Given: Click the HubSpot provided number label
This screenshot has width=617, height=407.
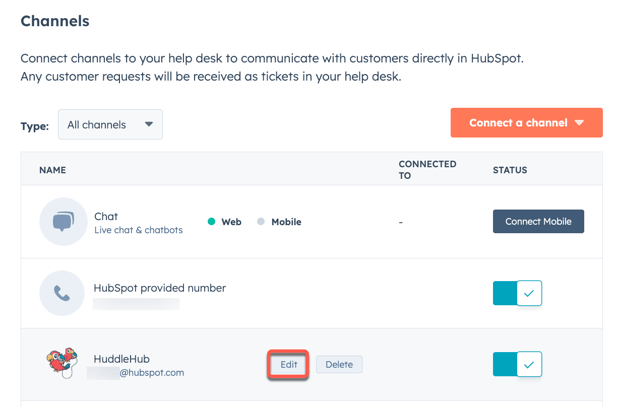Looking at the screenshot, I should pos(159,288).
